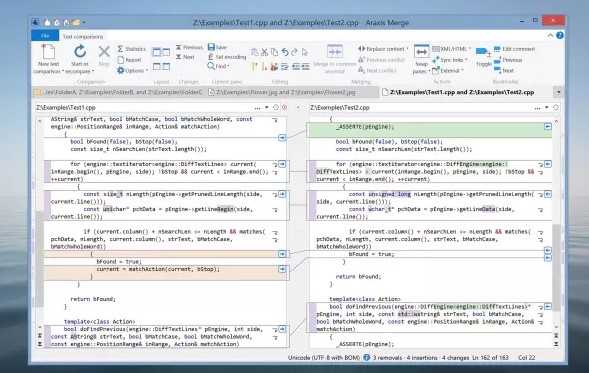Click the Copy icon in ribbon
The image size is (589, 373).
[x=275, y=52]
